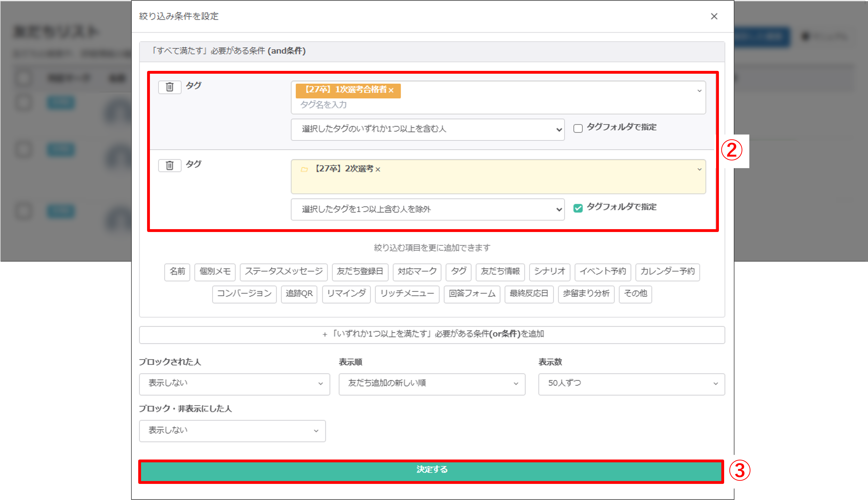
Task: Open the 表示数 50人ずつ dropdown
Action: (631, 384)
